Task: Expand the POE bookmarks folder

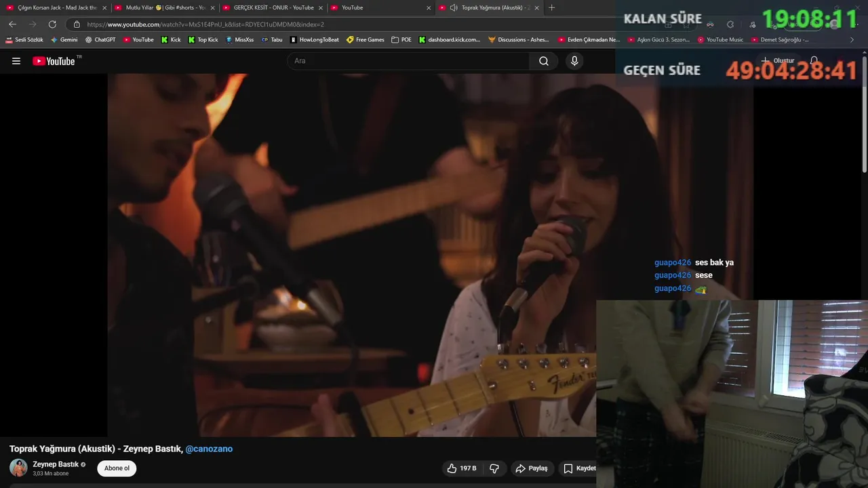Action: [x=401, y=40]
